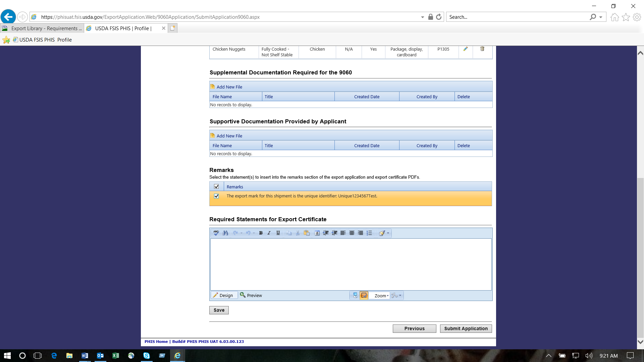Screen dimensions: 644x362
Task: Toggle the highlighted module button beside Zoom
Action: pyautogui.click(x=364, y=295)
